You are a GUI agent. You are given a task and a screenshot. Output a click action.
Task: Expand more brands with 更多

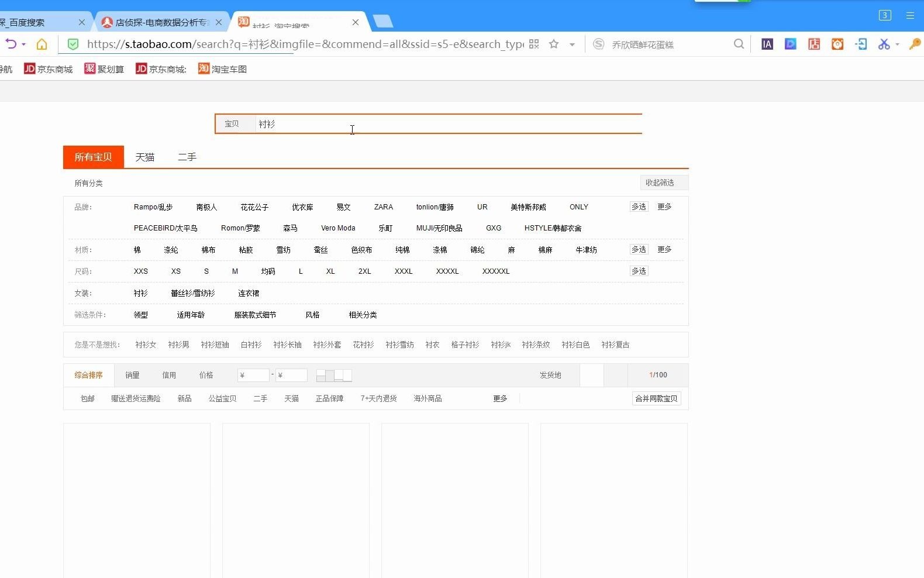664,207
